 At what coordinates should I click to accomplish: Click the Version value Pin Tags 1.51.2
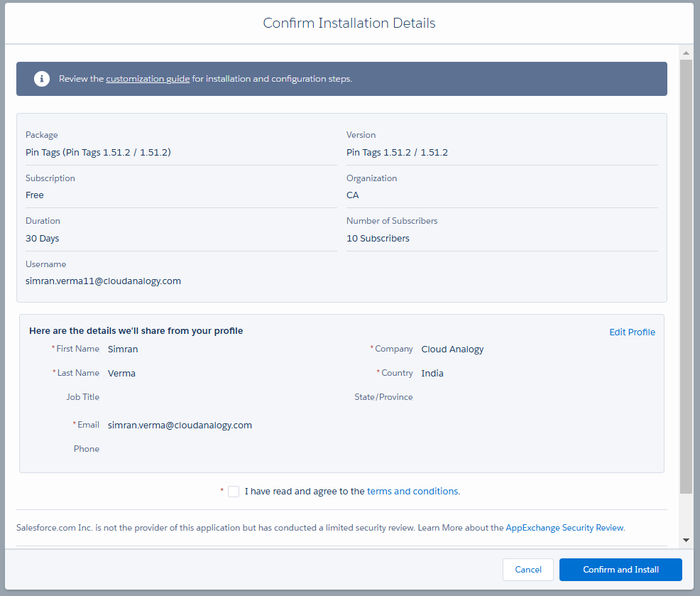pos(397,153)
